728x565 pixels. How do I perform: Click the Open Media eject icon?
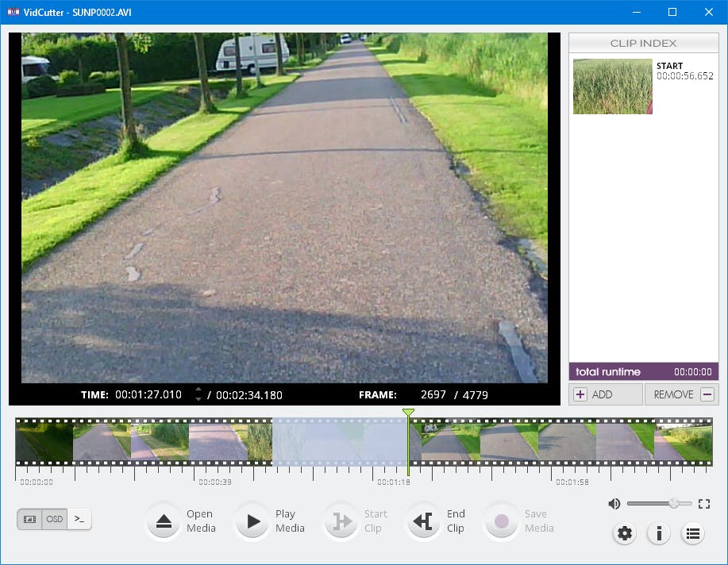click(x=164, y=521)
